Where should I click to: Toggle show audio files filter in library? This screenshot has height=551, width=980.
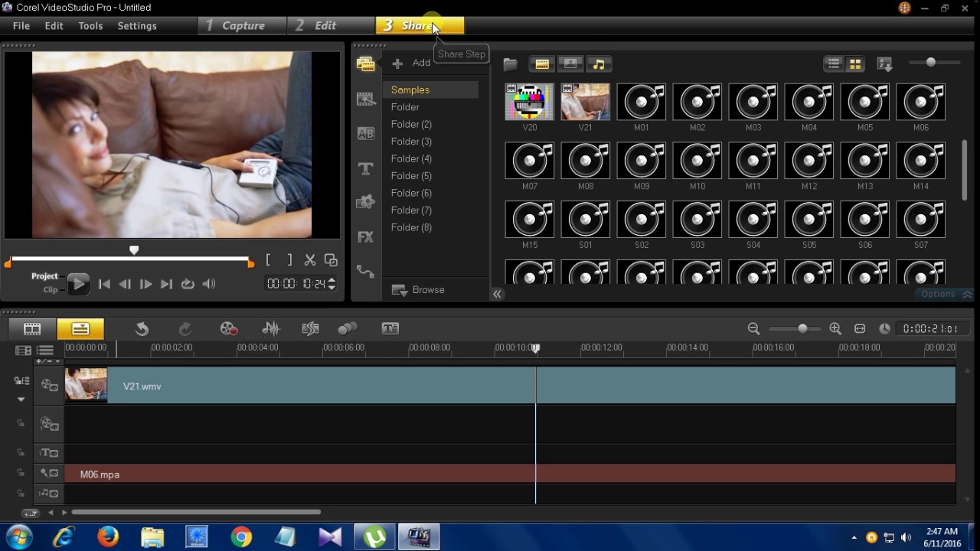599,64
